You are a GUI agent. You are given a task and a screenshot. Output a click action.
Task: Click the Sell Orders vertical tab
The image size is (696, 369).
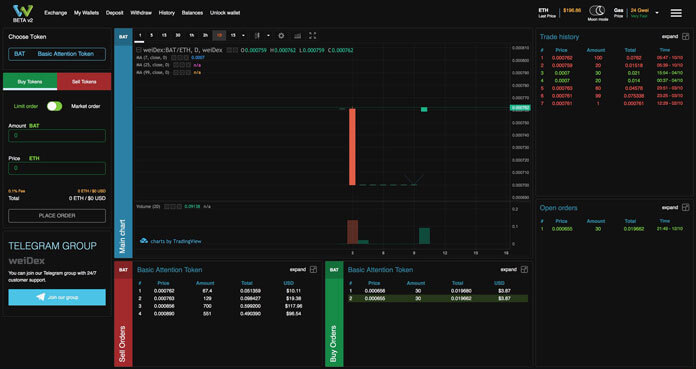(x=123, y=322)
